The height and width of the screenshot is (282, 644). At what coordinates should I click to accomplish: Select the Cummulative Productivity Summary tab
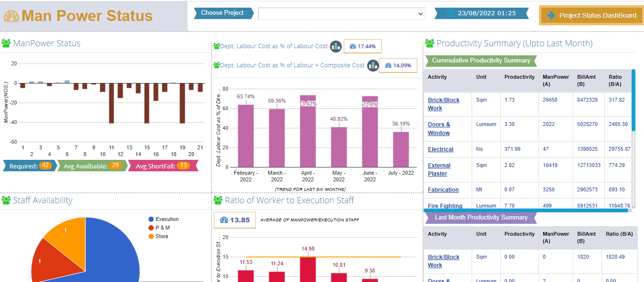[x=481, y=61]
